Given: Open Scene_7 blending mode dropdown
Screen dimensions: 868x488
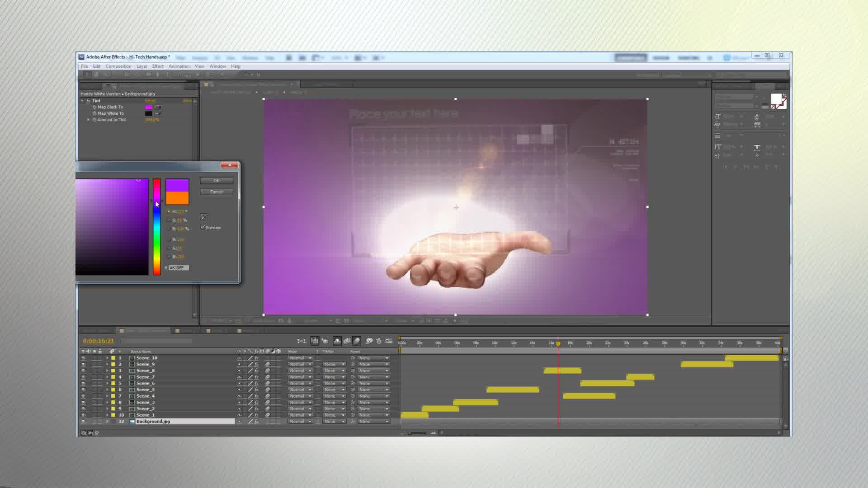Looking at the screenshot, I should (301, 377).
